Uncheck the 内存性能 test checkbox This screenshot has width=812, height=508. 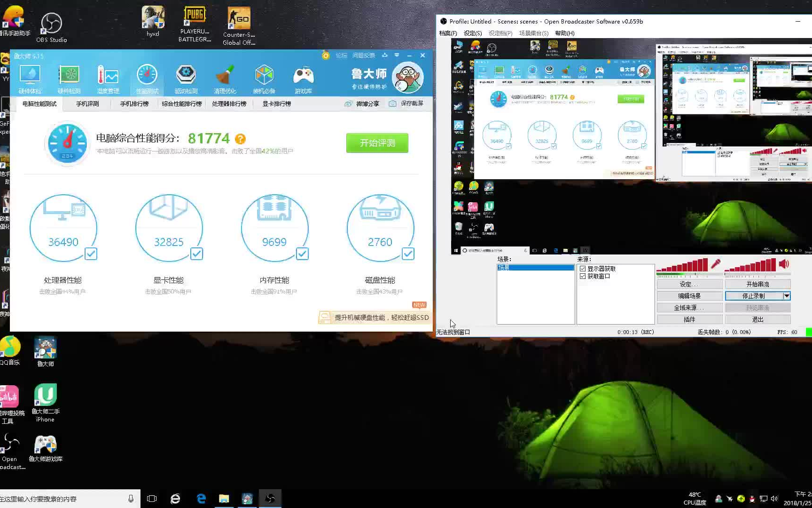[302, 254]
